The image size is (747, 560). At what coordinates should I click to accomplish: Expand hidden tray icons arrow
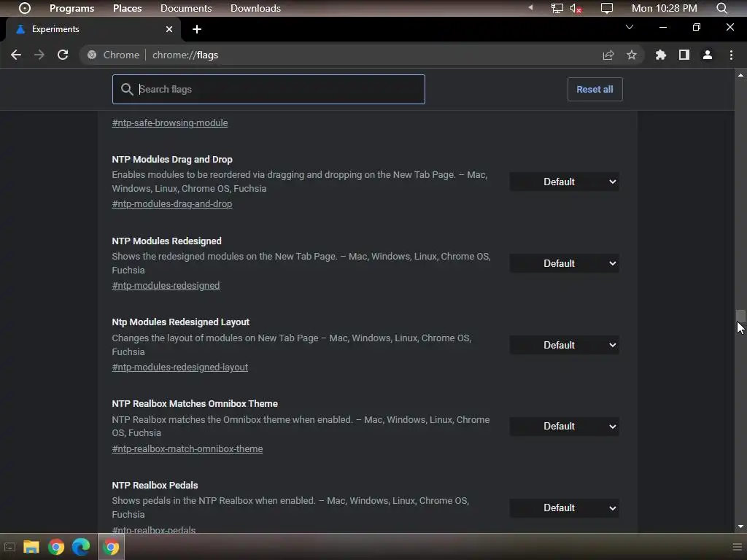(x=530, y=7)
